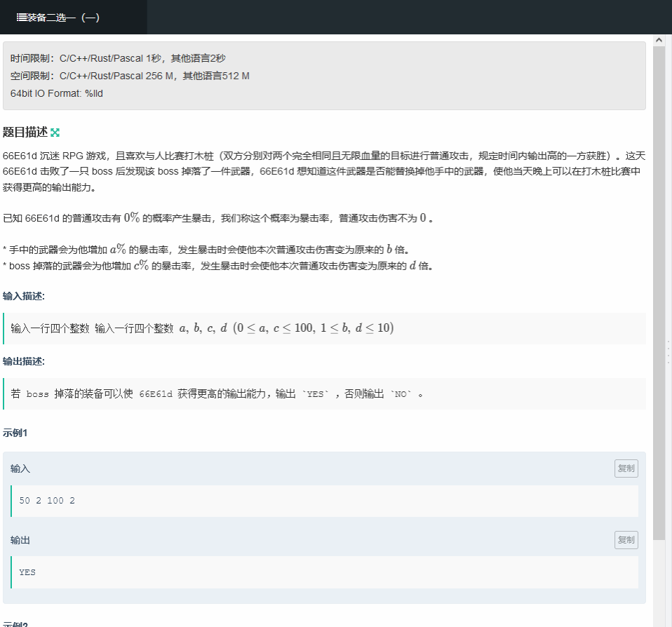Screen dimensions: 672x627
Task: Copy the sample output with 复制
Action: coord(626,540)
